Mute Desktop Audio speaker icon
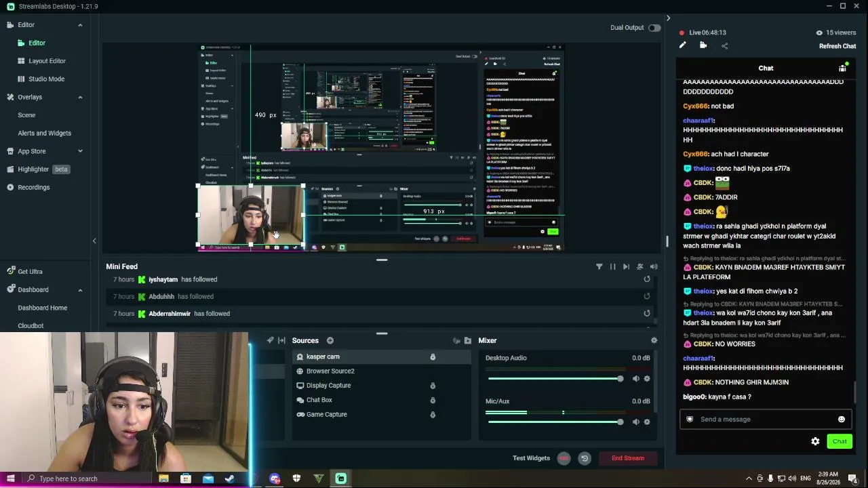This screenshot has width=868, height=488. tap(635, 378)
